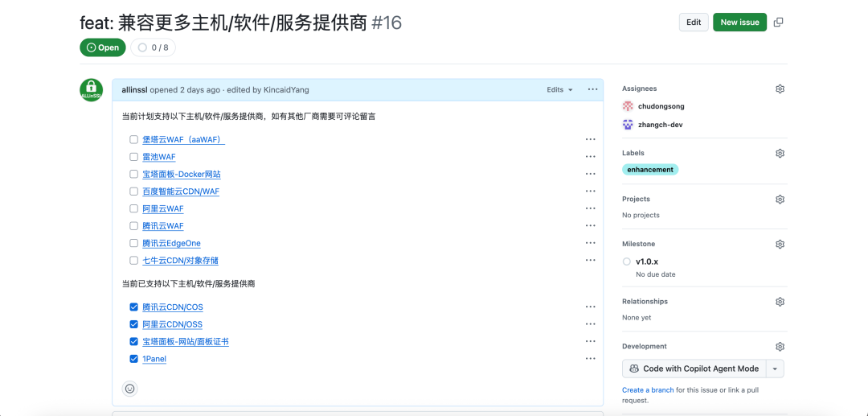The image size is (868, 416).
Task: Open 百度智能云CDN/WAF issue link
Action: click(181, 192)
